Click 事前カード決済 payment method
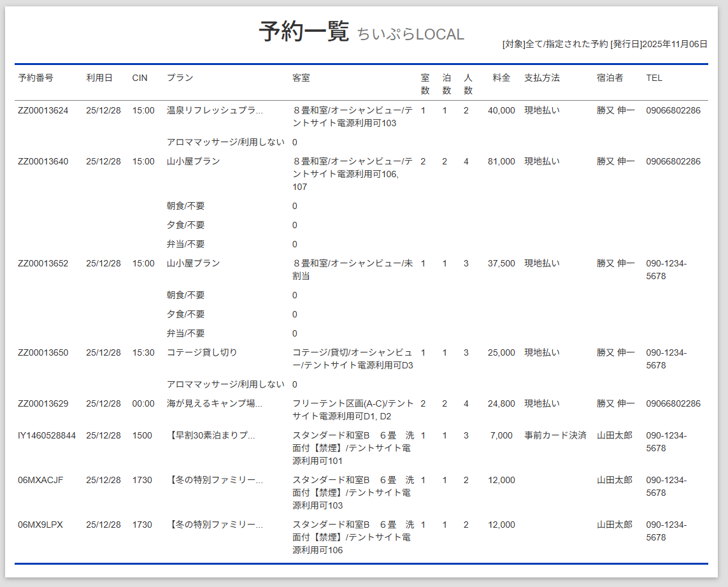 point(556,435)
